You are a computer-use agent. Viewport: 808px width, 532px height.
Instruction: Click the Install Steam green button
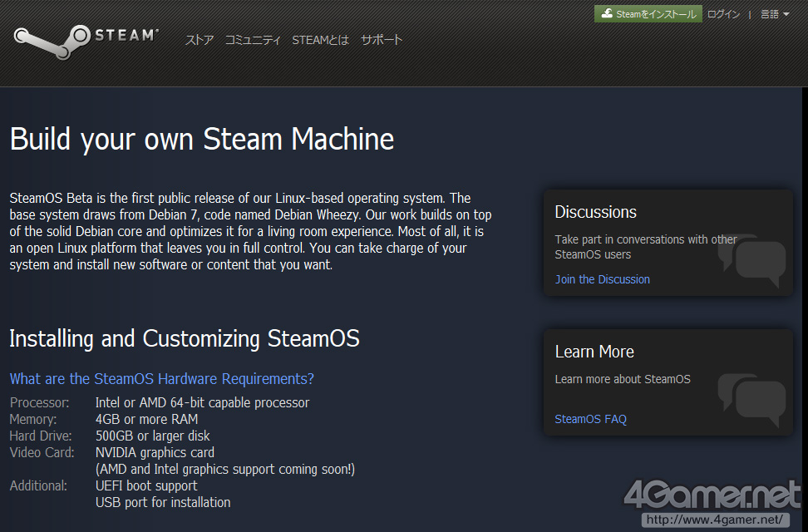point(648,14)
